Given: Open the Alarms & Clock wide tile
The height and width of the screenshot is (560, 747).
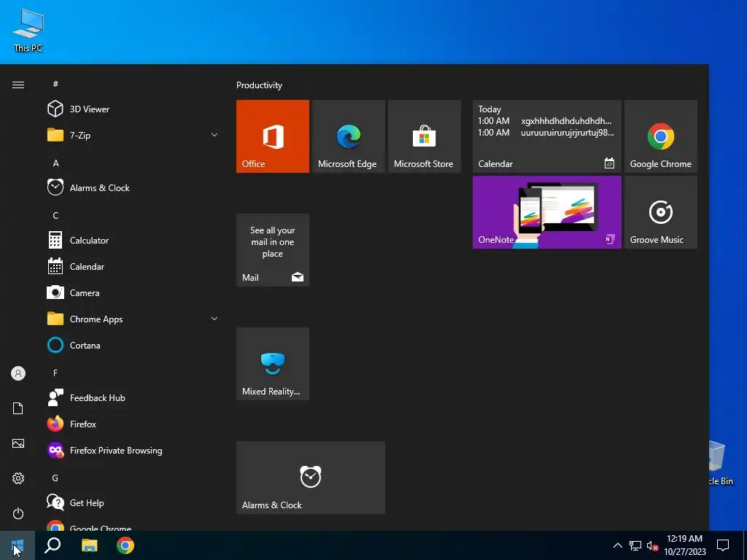Looking at the screenshot, I should pyautogui.click(x=311, y=478).
